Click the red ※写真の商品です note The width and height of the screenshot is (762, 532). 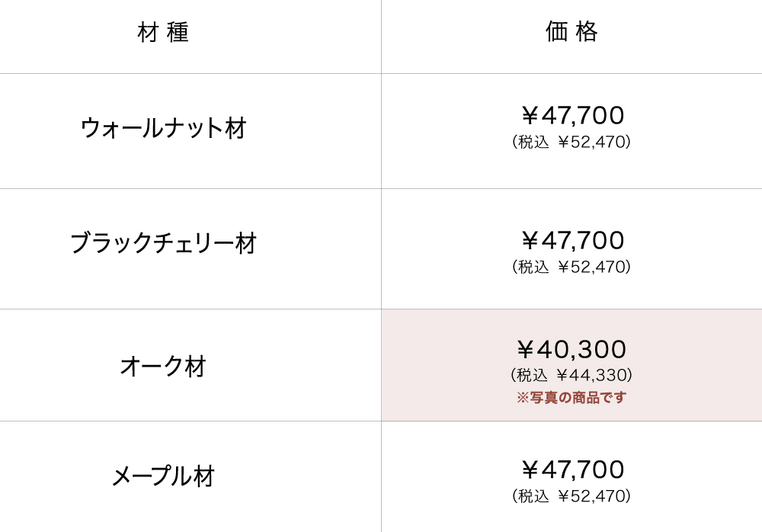click(x=571, y=398)
